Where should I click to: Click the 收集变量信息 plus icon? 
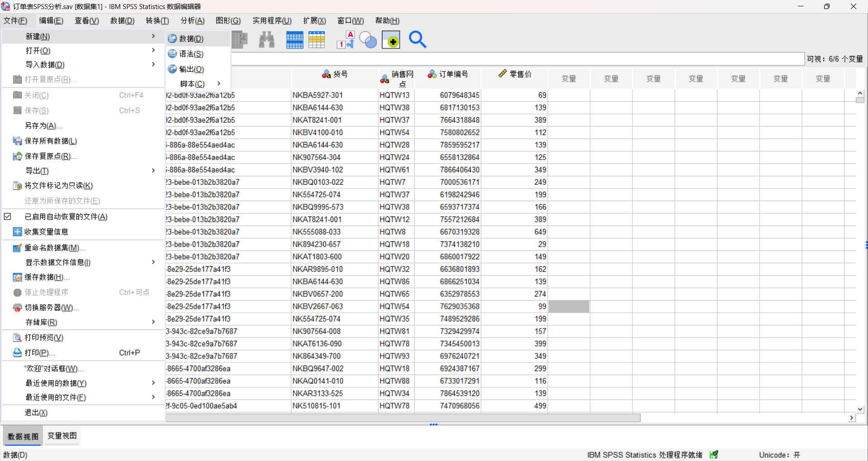[17, 232]
